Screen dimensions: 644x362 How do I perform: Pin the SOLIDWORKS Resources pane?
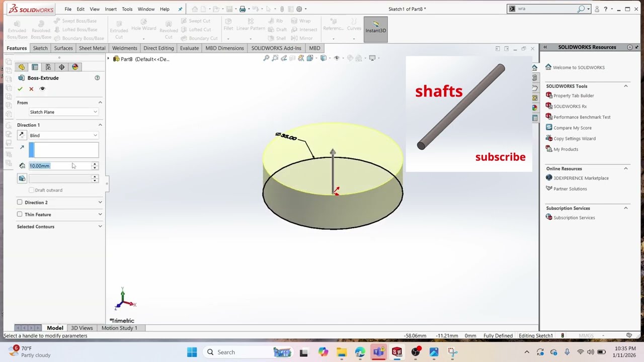pos(637,47)
